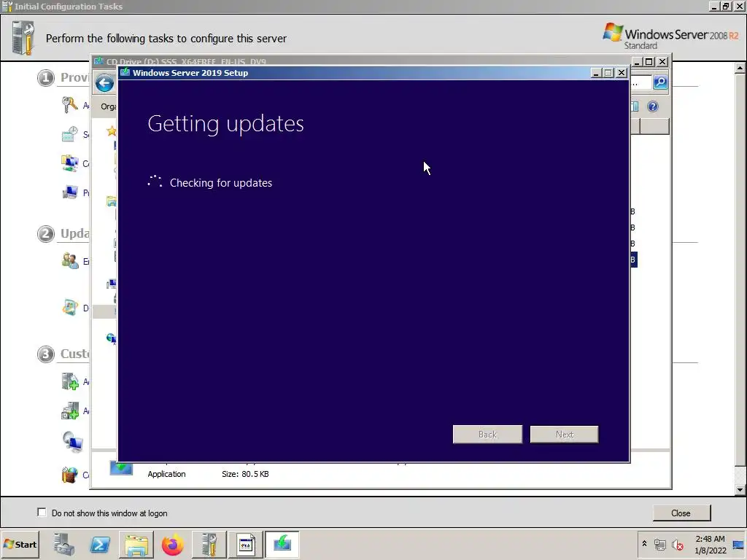747x560 pixels.
Task: Minimize the Windows Server 2019 Setup window
Action: pyautogui.click(x=595, y=73)
